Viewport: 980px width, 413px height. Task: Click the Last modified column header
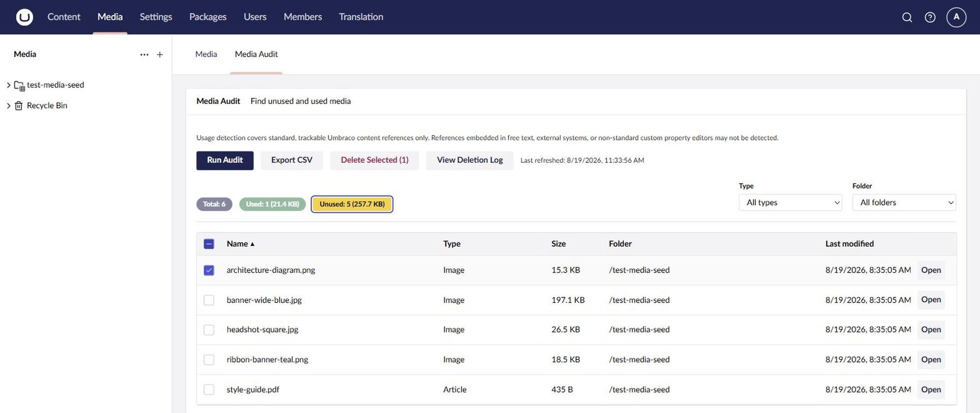pyautogui.click(x=849, y=244)
